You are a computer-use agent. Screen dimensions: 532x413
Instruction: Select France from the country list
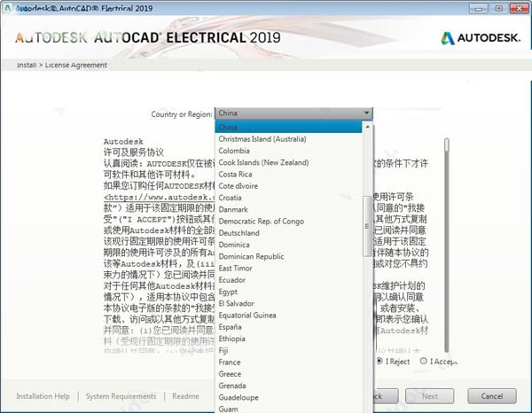289,362
